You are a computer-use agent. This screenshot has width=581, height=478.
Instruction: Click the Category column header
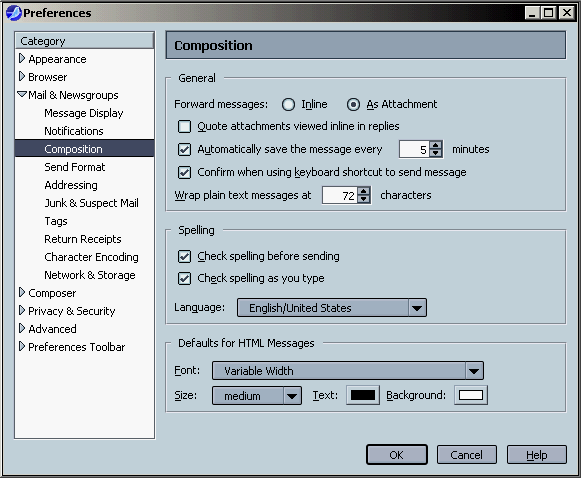[x=84, y=41]
